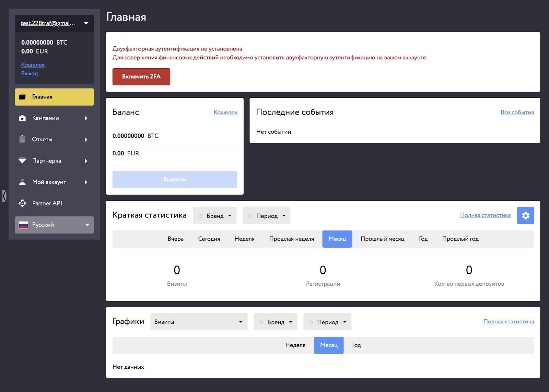The height and width of the screenshot is (392, 549).
Task: Open Полная статистика link in Краткая статистика
Action: [x=485, y=215]
